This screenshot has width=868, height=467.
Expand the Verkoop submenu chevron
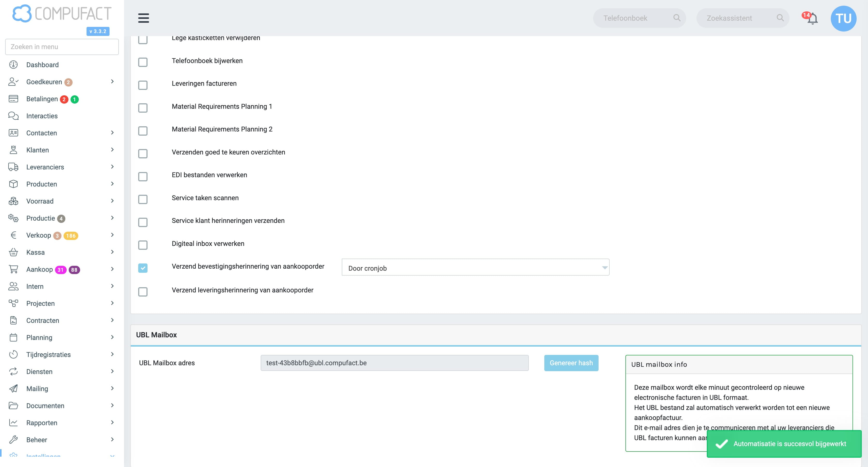click(112, 235)
